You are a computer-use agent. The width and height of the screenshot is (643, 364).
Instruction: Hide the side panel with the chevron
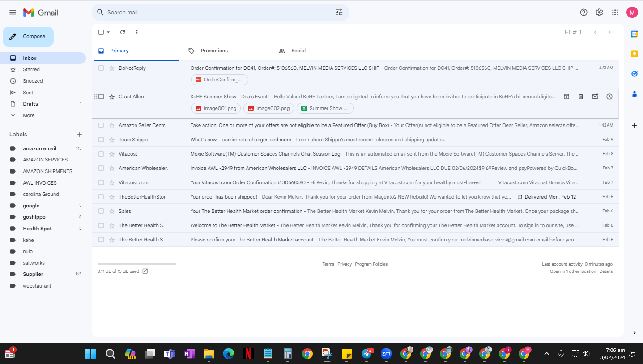(634, 333)
